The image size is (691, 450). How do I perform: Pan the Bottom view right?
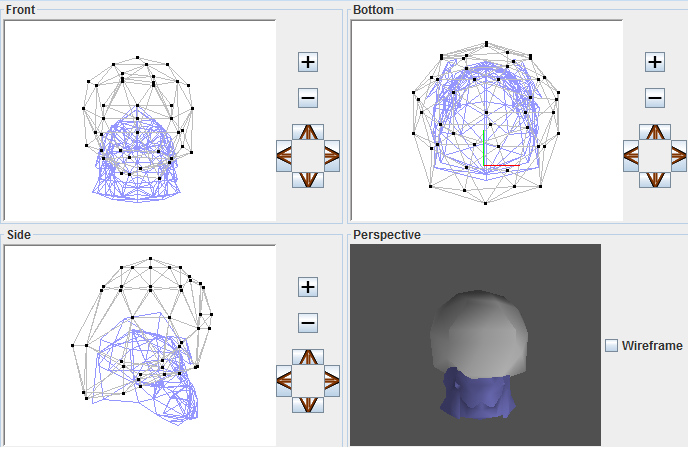tap(679, 156)
